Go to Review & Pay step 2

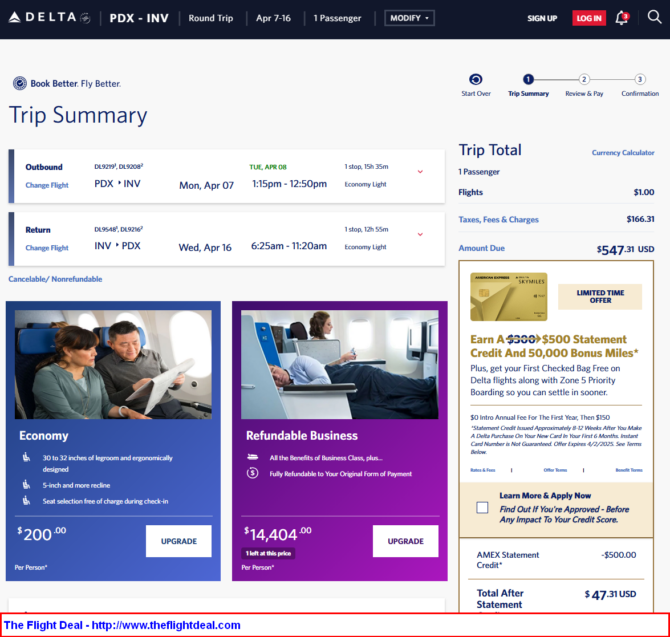tap(584, 79)
